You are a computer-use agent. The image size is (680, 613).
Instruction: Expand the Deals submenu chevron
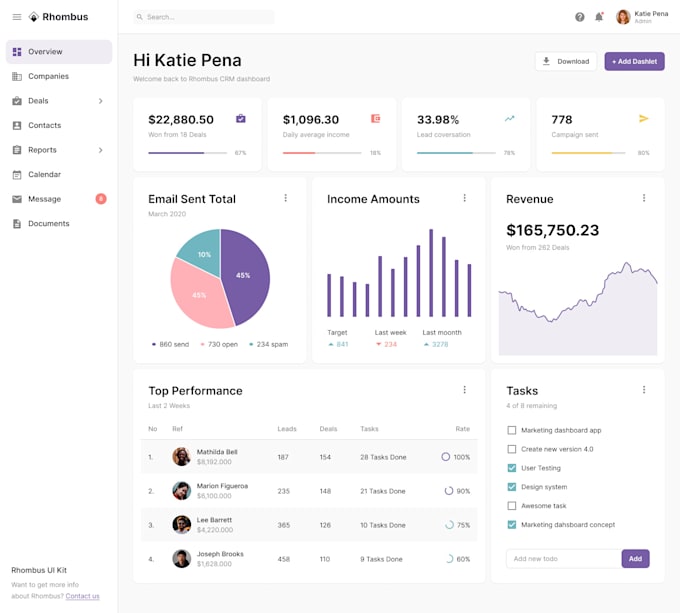click(100, 101)
